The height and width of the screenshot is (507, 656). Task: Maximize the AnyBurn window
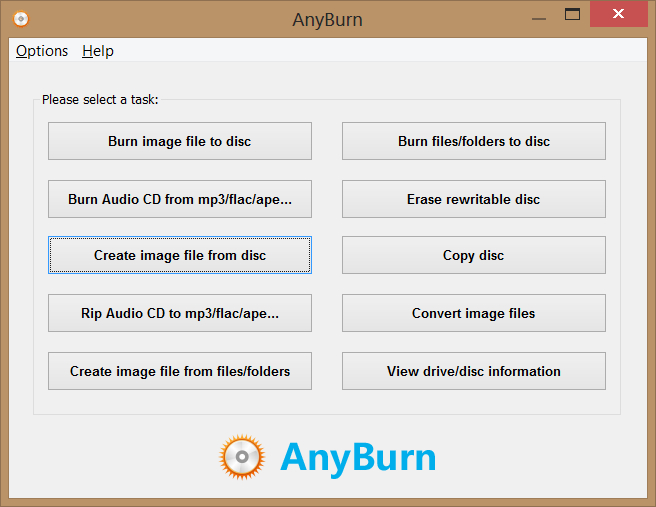573,14
